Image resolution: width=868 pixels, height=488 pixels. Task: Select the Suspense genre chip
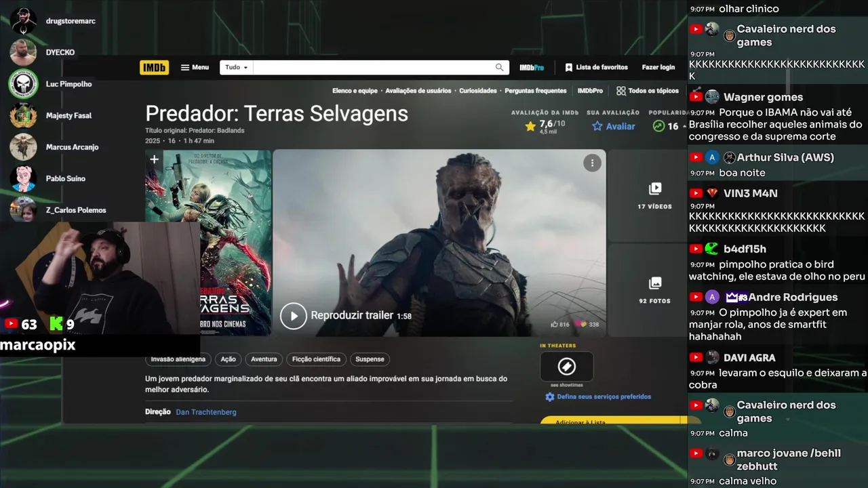click(x=370, y=359)
